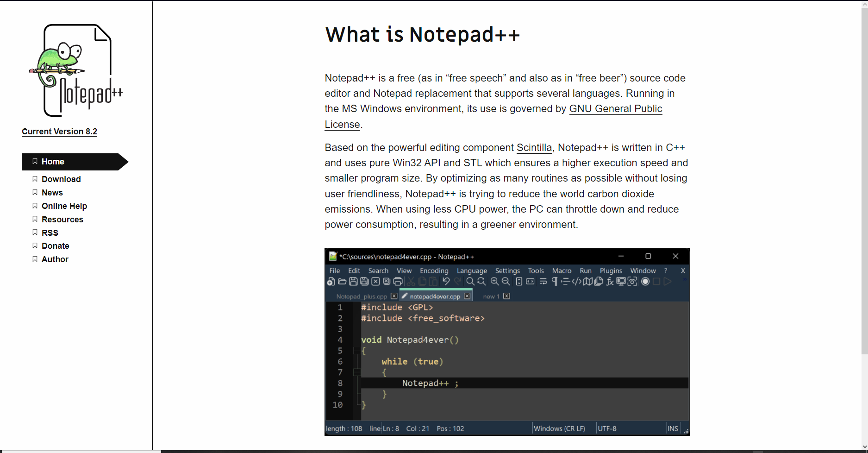Click the Cut scissors icon
Viewport: 868px width, 453px height.
411,282
